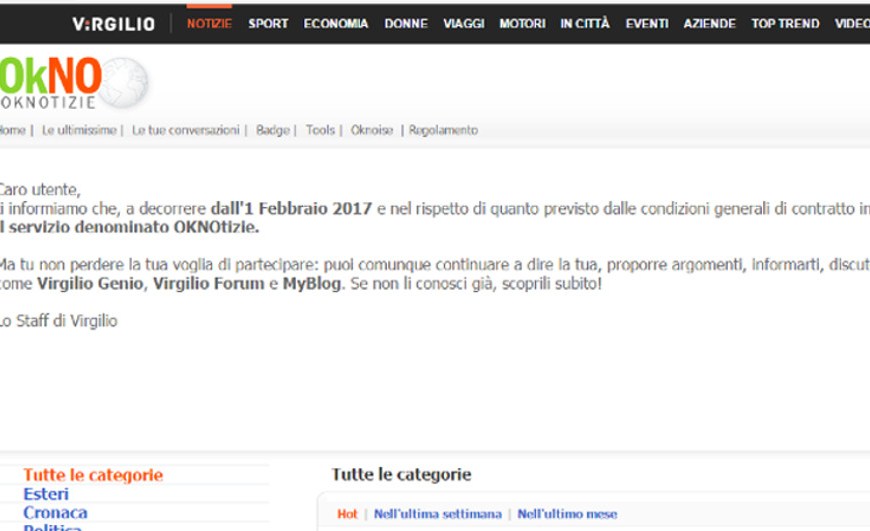
Task: Go to the EVENTI section
Action: [647, 23]
